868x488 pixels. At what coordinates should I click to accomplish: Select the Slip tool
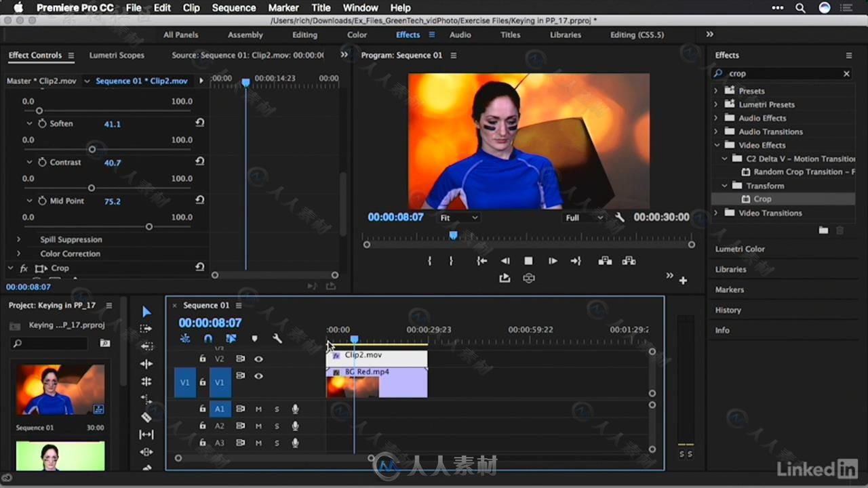146,434
